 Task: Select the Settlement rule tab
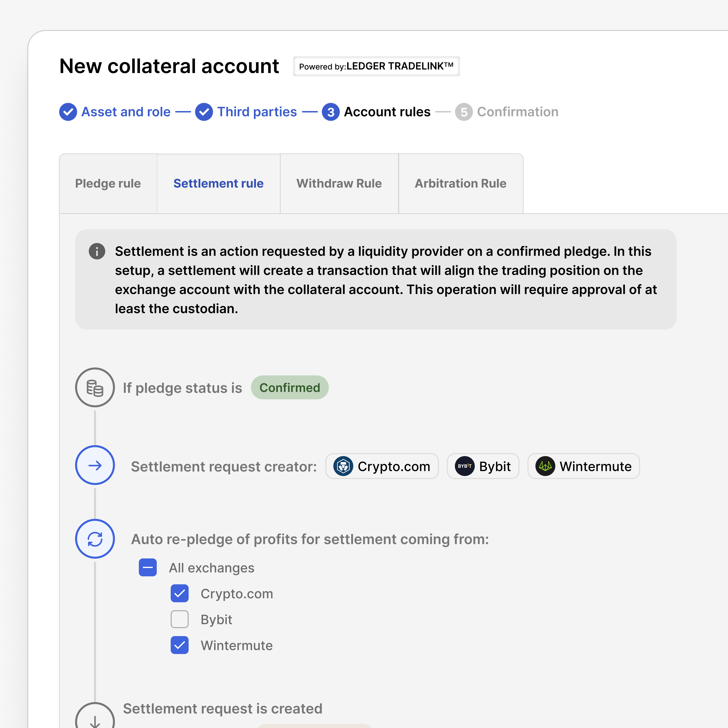219,184
